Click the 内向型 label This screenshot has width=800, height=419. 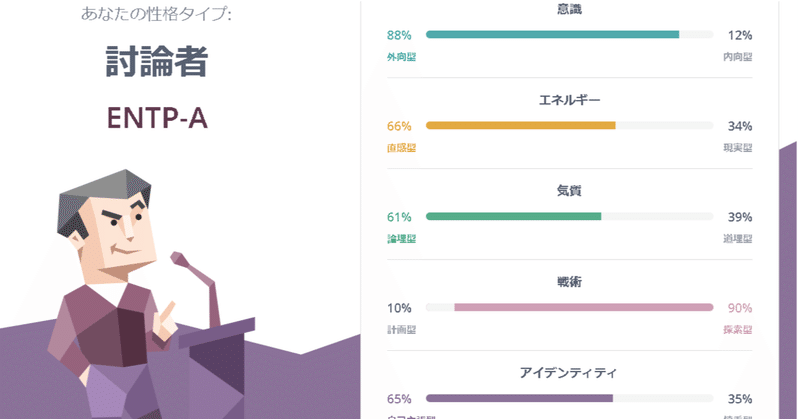point(737,57)
